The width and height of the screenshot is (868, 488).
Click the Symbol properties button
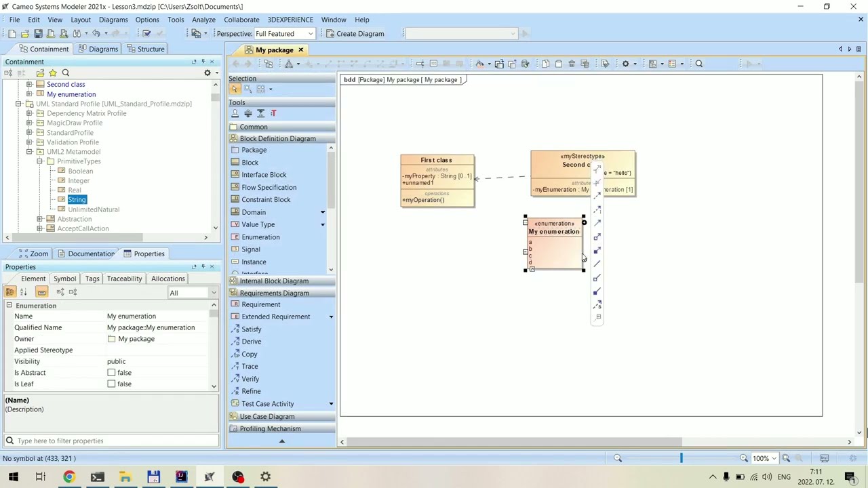coord(65,279)
